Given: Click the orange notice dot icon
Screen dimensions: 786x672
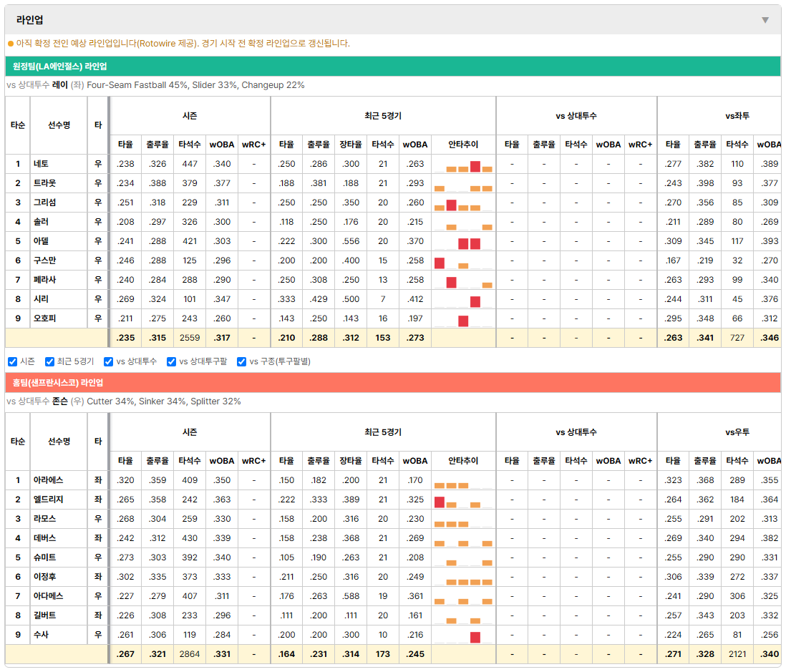Looking at the screenshot, I should click(11, 44).
